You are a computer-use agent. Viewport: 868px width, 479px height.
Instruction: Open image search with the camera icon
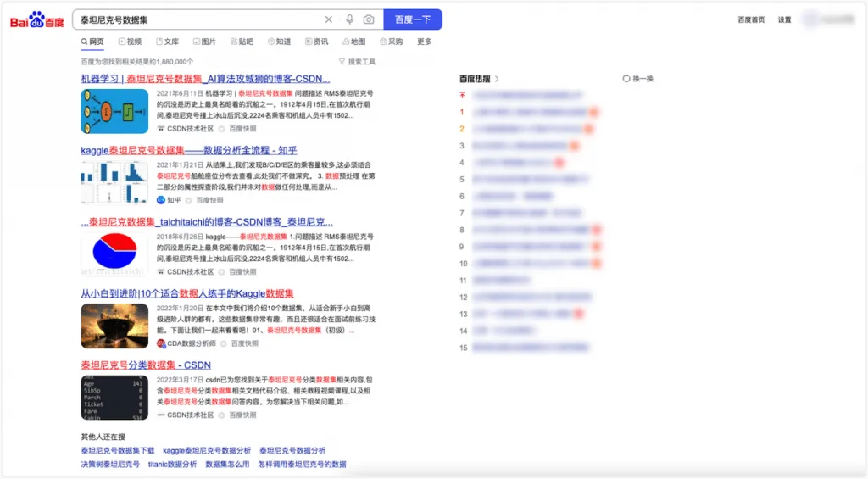click(x=369, y=19)
